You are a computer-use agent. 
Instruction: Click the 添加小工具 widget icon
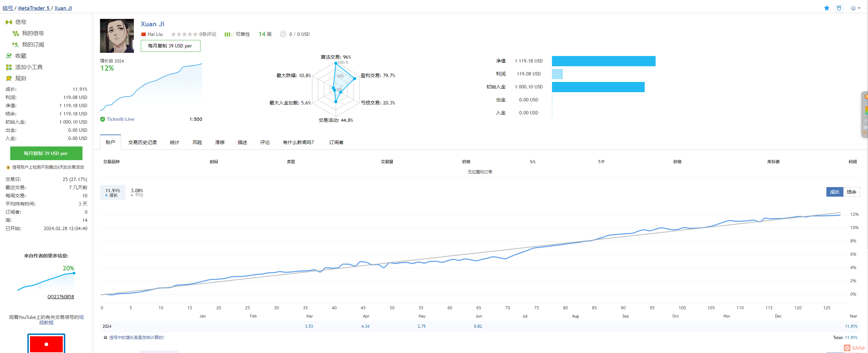[9, 67]
